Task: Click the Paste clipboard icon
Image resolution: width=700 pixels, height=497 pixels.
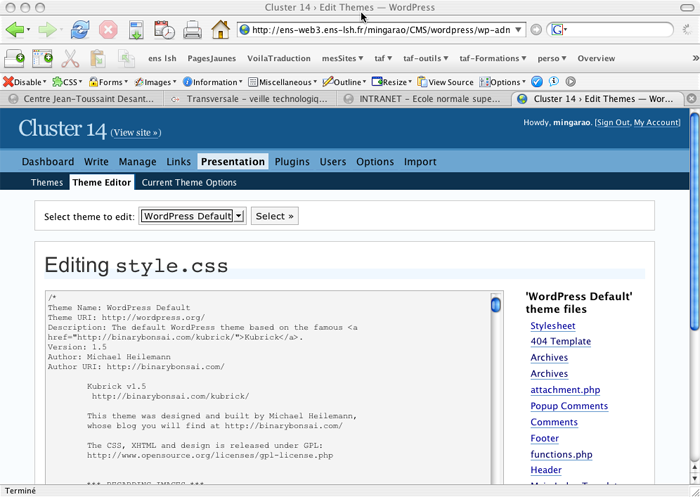Action: pos(98,58)
